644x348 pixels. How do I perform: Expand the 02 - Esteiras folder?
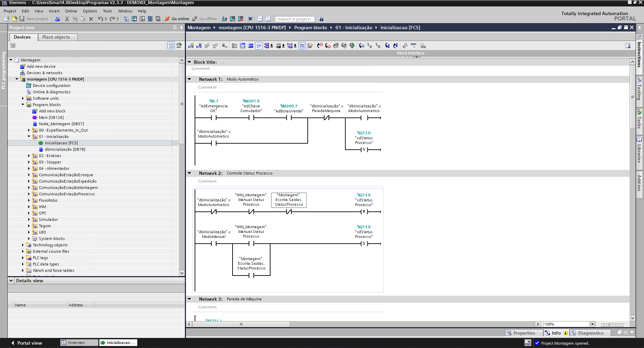pyautogui.click(x=29, y=156)
